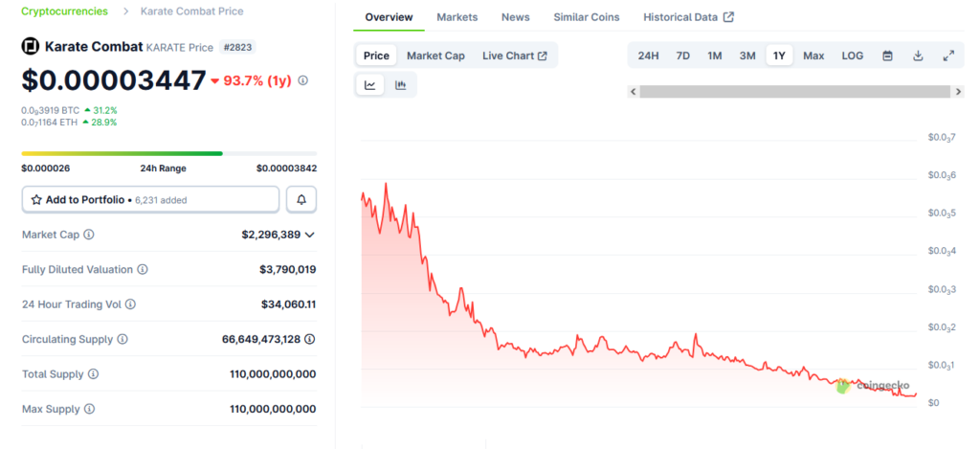Click the info icon beside Circulating Supply value
Screen dimensions: 980x449
(x=310, y=339)
